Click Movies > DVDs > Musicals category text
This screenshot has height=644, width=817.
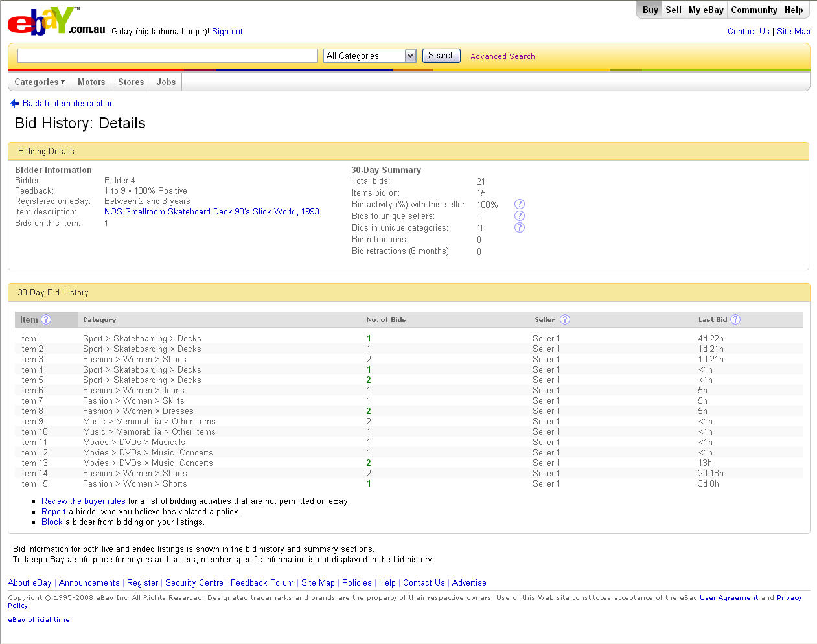pyautogui.click(x=134, y=443)
